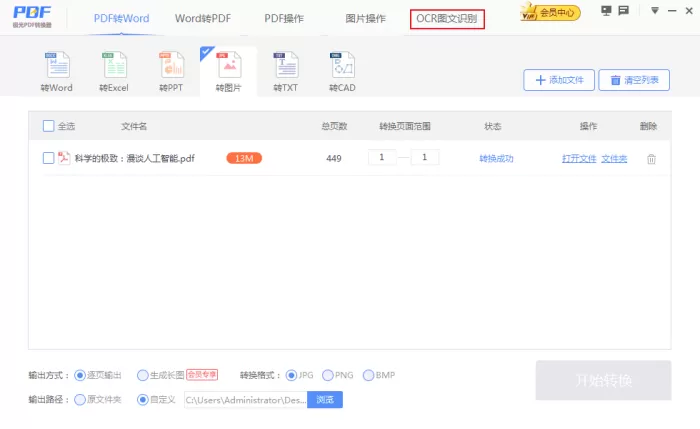Click the file name 科学的极致：漫谈人工智能.pdf
This screenshot has height=429, width=700.
pos(135,158)
